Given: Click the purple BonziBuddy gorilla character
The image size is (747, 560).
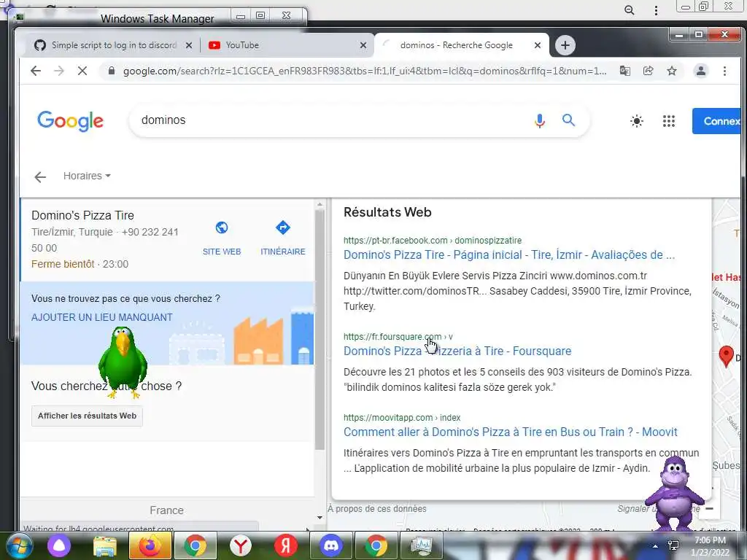Looking at the screenshot, I should pyautogui.click(x=675, y=493).
